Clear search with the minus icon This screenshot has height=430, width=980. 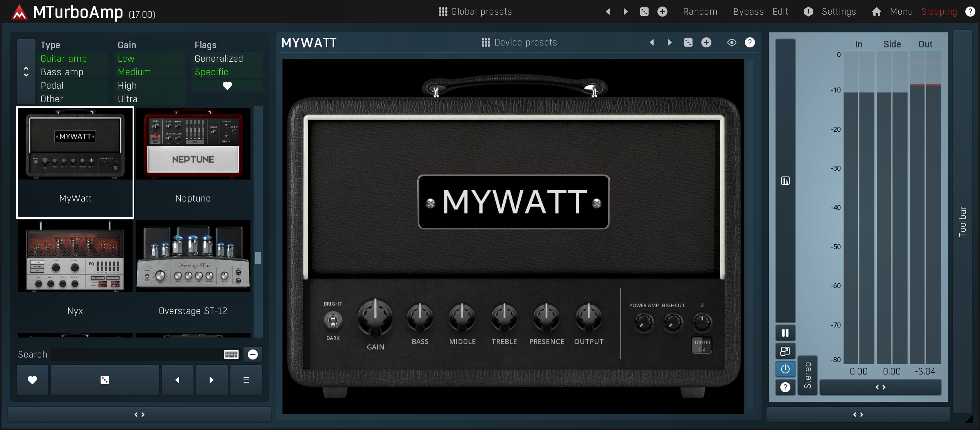pos(253,354)
